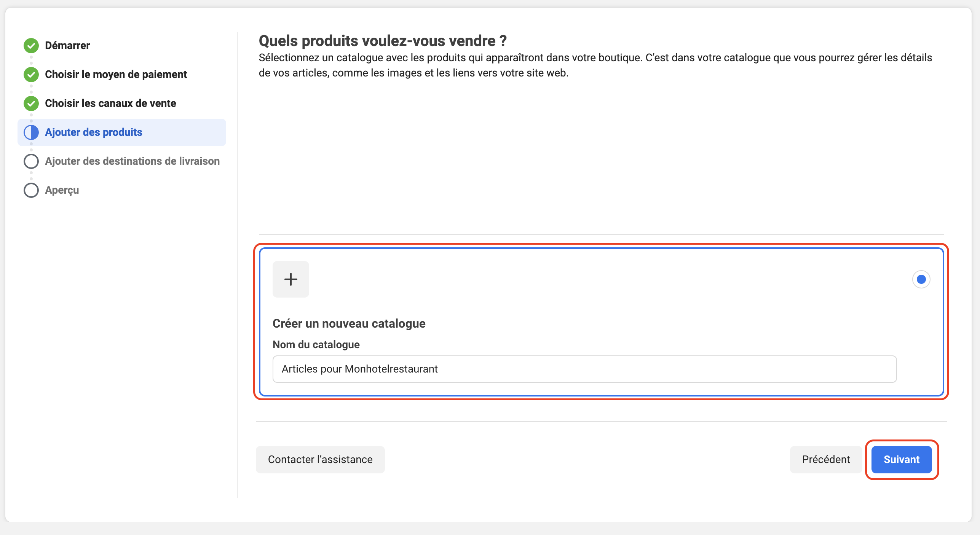The image size is (980, 535).
Task: Open the Démarrer step
Action: coord(67,46)
